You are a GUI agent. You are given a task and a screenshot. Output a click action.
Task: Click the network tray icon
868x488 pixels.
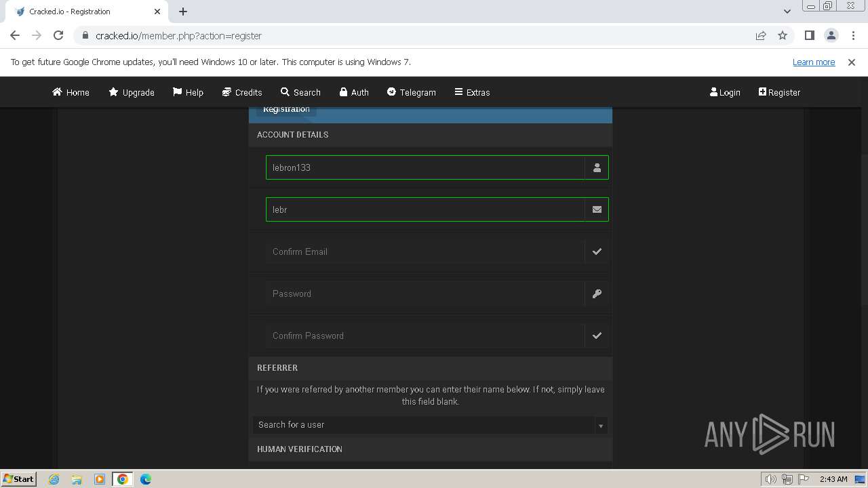(x=787, y=479)
